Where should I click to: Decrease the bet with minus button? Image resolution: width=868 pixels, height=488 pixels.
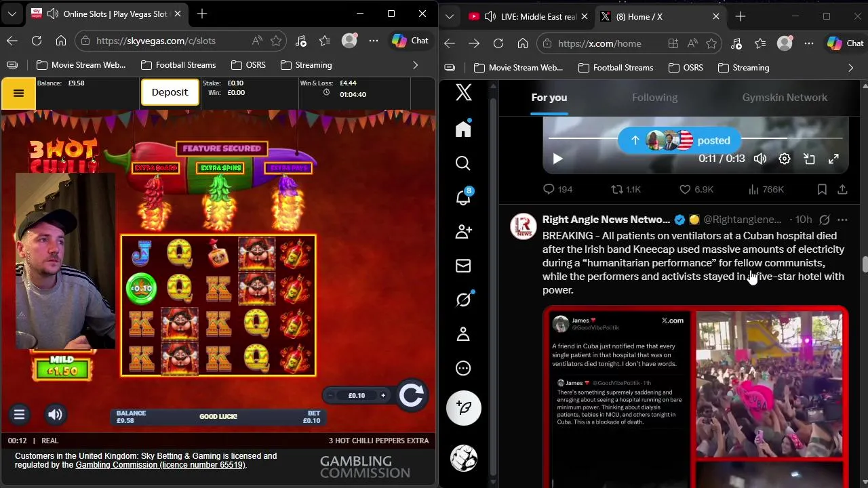330,396
